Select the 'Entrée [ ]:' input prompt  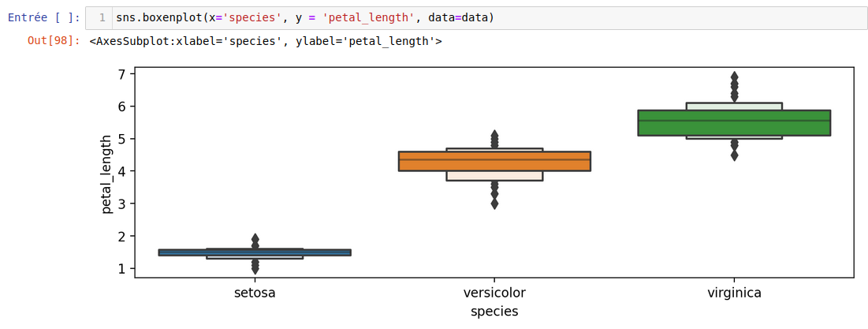click(x=43, y=17)
